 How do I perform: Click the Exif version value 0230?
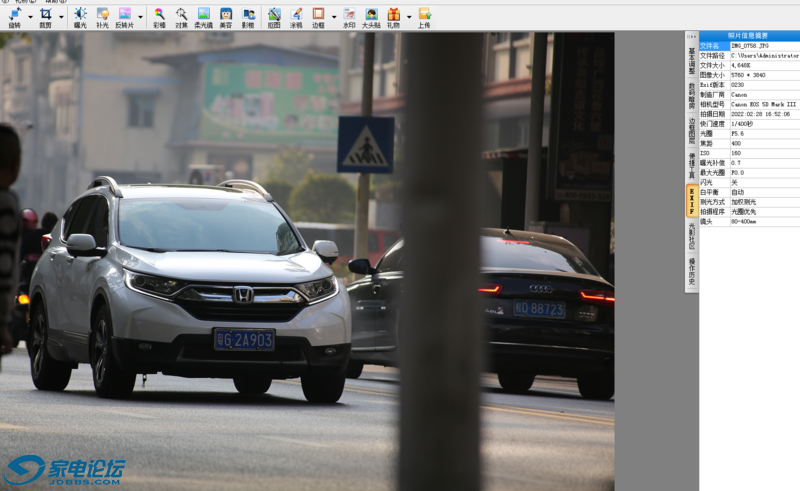(x=738, y=85)
